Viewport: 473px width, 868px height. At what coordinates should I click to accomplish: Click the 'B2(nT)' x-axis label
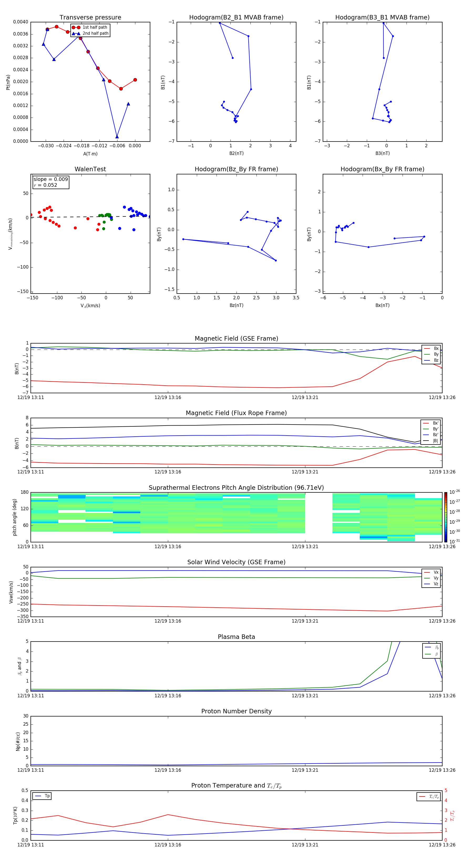[x=236, y=153]
